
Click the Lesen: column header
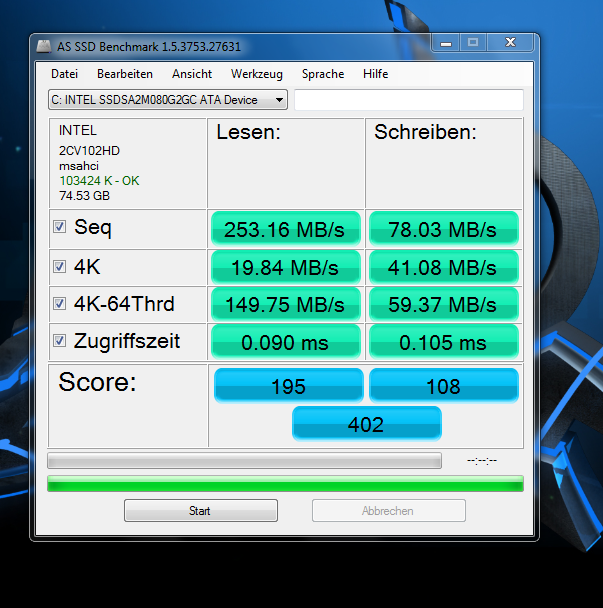point(249,132)
